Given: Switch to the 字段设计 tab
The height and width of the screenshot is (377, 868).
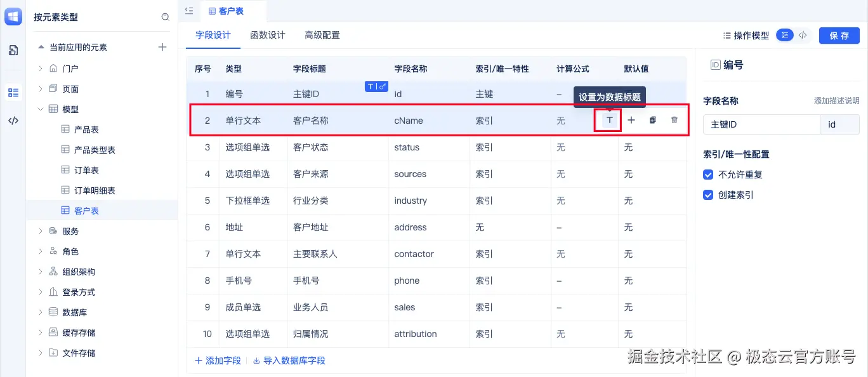Looking at the screenshot, I should (213, 36).
